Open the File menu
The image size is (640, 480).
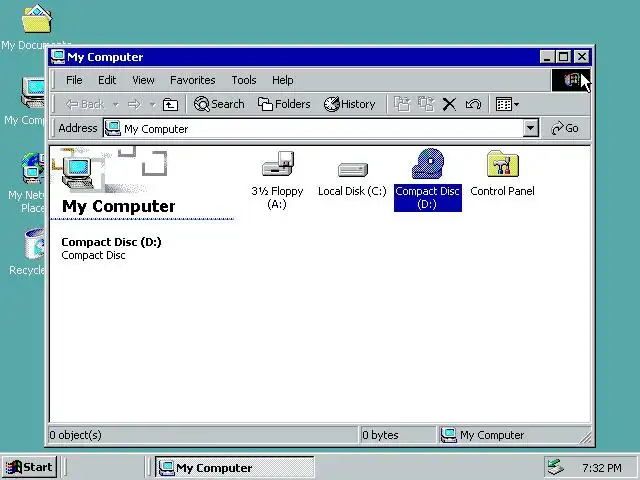(x=74, y=80)
